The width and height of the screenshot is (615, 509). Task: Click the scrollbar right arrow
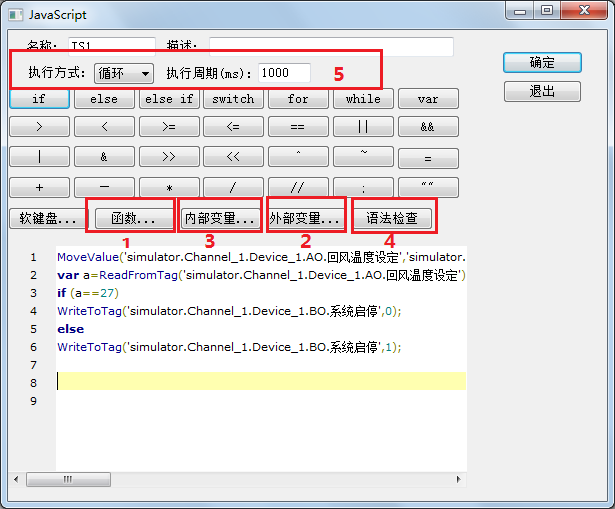click(x=459, y=480)
